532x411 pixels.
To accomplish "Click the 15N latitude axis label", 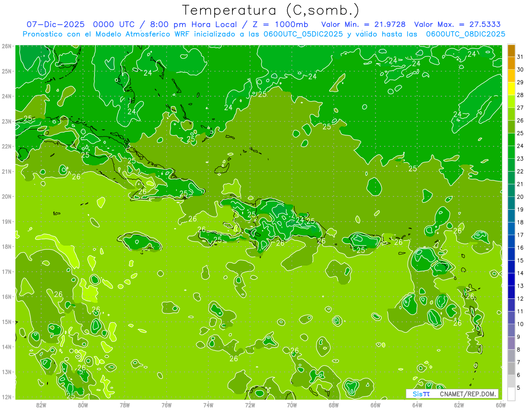I will point(6,321).
